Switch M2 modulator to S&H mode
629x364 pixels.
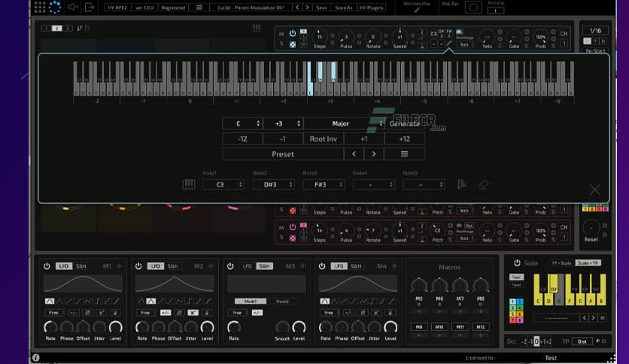click(173, 266)
